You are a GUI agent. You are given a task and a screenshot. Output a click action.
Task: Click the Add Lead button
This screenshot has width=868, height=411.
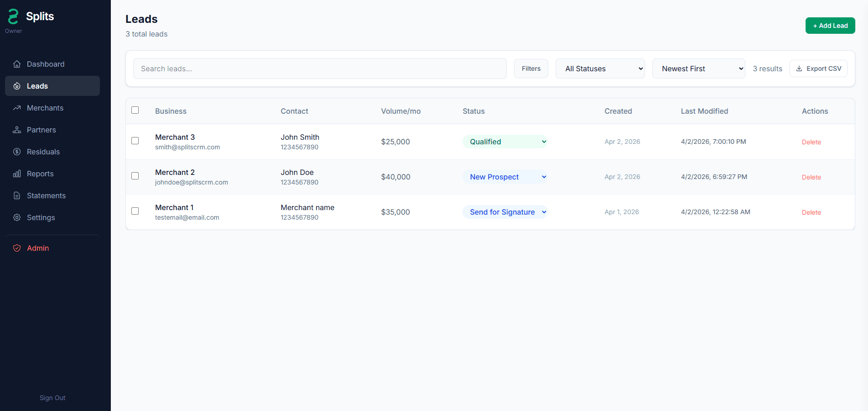[x=830, y=26]
